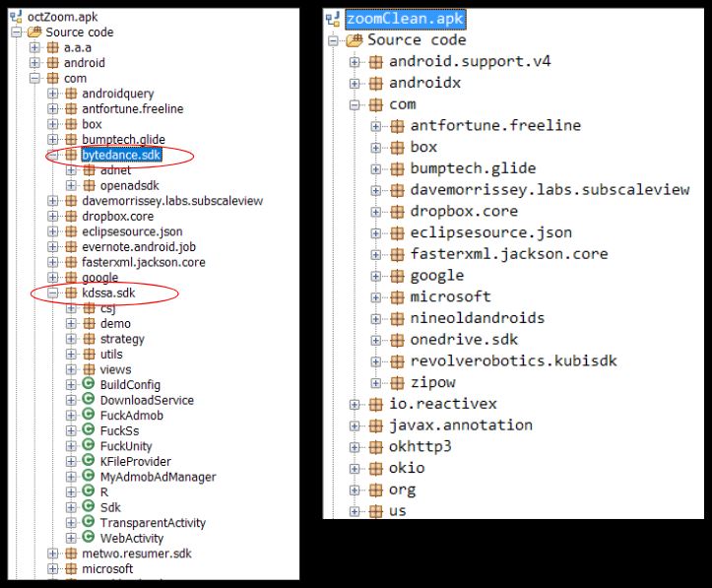Select the strategy package
This screenshot has width=712, height=588.
pos(122,339)
